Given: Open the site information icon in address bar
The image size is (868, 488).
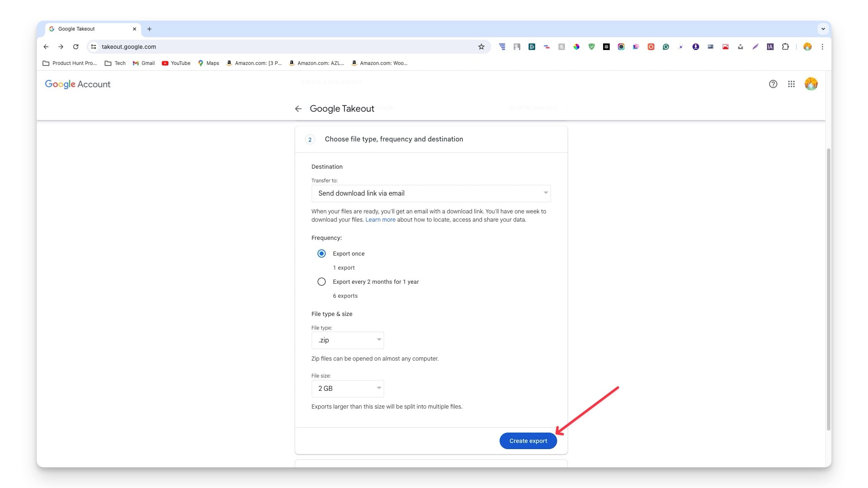Looking at the screenshot, I should (x=94, y=47).
